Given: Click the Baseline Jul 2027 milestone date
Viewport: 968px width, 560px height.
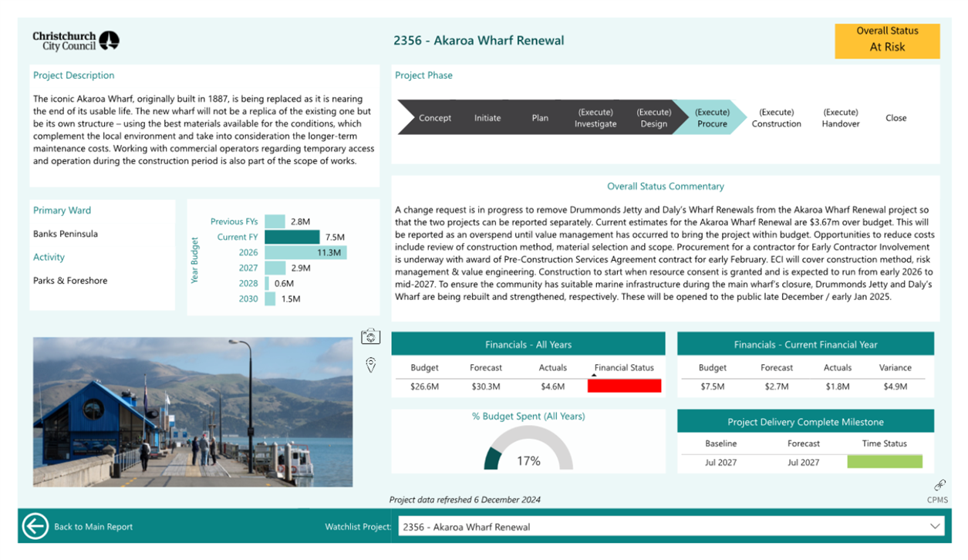Looking at the screenshot, I should click(720, 462).
